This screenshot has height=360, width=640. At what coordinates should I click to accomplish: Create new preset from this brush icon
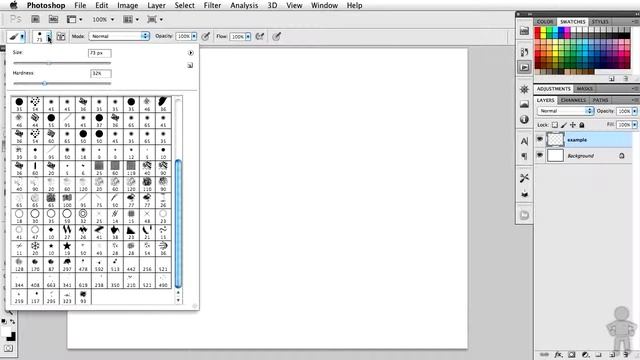(x=190, y=65)
